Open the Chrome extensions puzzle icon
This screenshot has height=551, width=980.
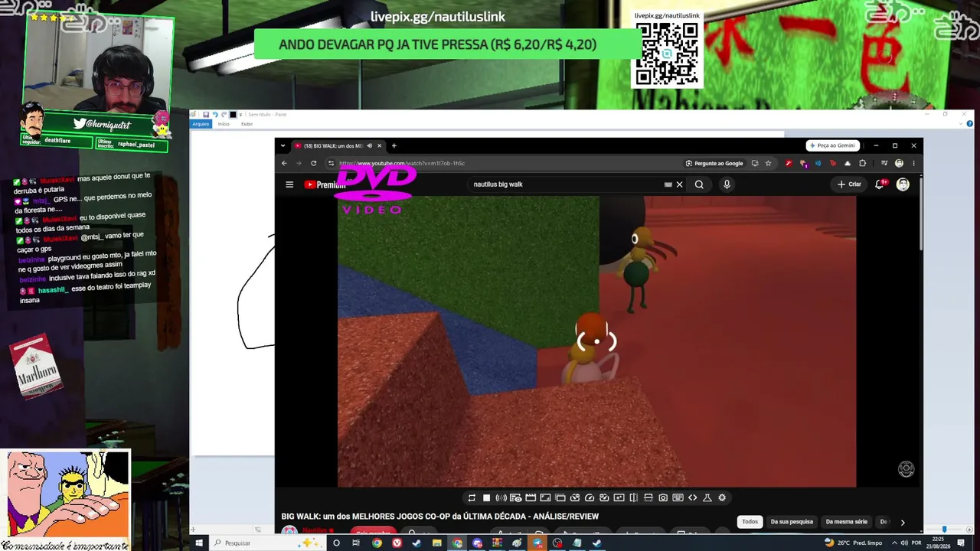tap(862, 163)
